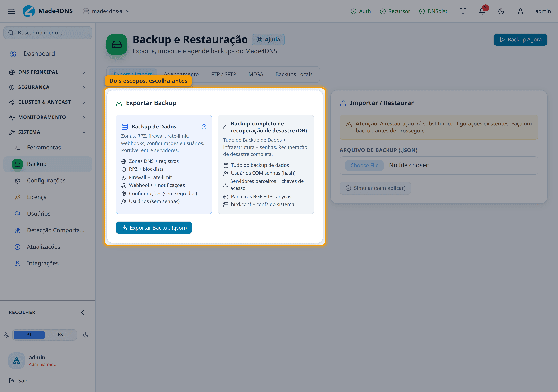
Task: Open the Ajuda help button
Action: pos(268,40)
